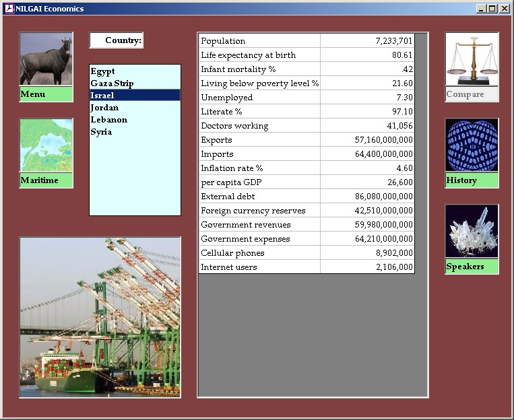Click the nilgai antelope Menu icon
514x420 pixels.
(x=46, y=59)
